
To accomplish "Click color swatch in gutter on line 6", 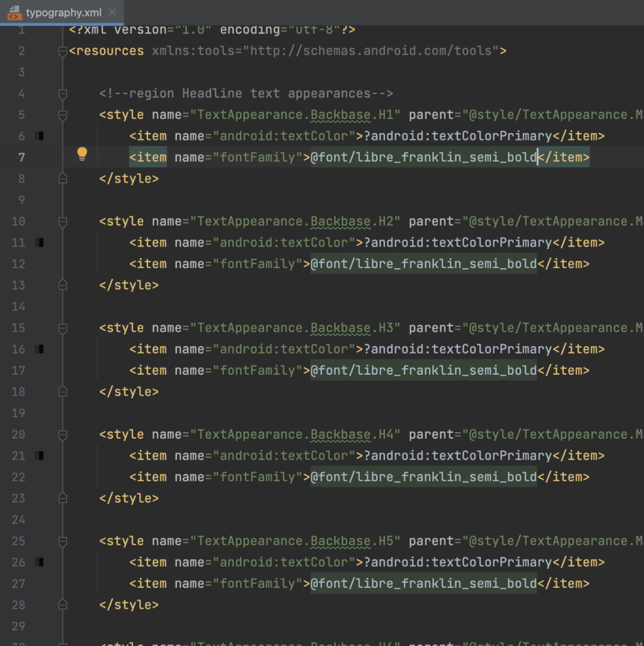I will 40,136.
